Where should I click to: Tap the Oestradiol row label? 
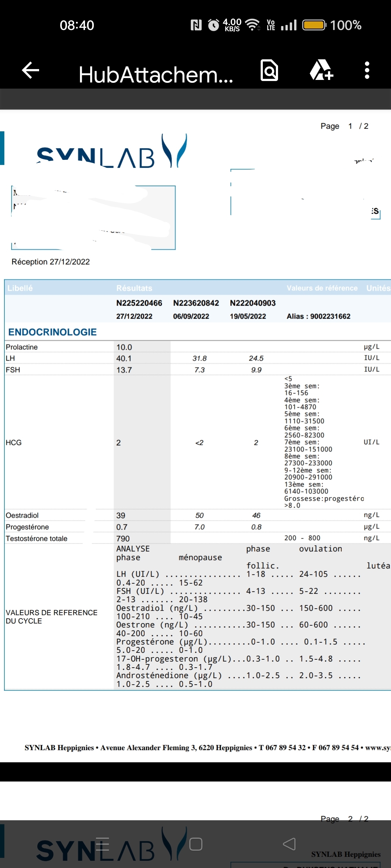click(x=22, y=515)
